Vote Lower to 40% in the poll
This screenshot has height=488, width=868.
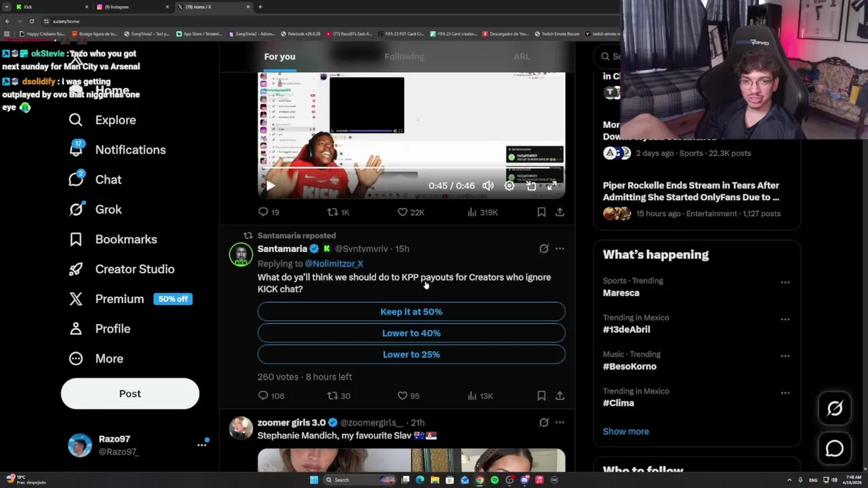point(411,333)
